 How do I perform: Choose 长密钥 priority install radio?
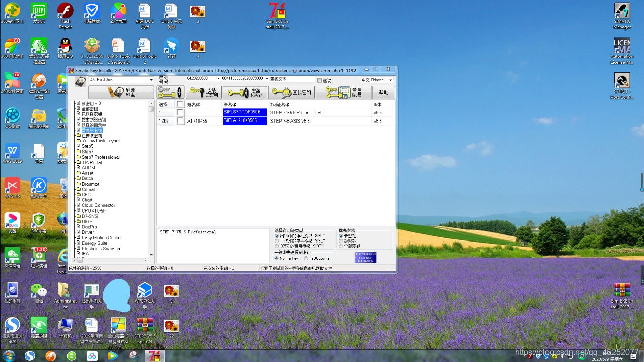coord(341,236)
